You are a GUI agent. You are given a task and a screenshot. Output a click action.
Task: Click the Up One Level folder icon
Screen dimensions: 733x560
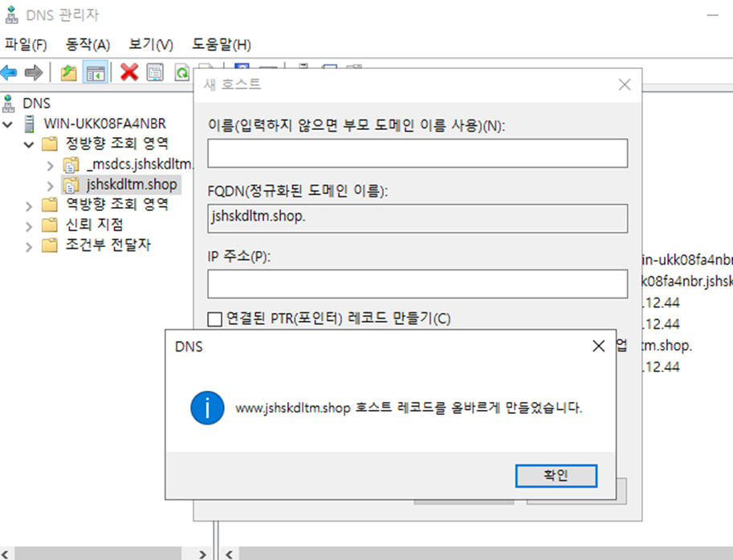pos(69,73)
